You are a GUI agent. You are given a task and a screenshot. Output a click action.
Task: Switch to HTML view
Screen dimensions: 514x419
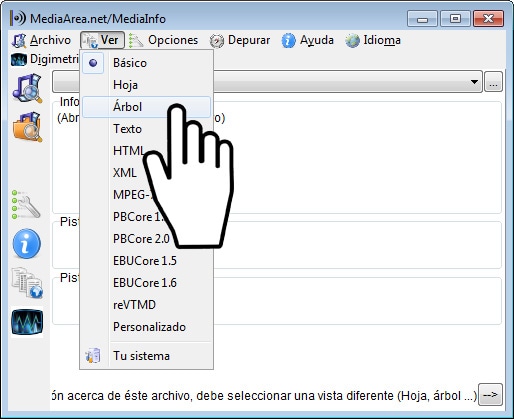[129, 151]
